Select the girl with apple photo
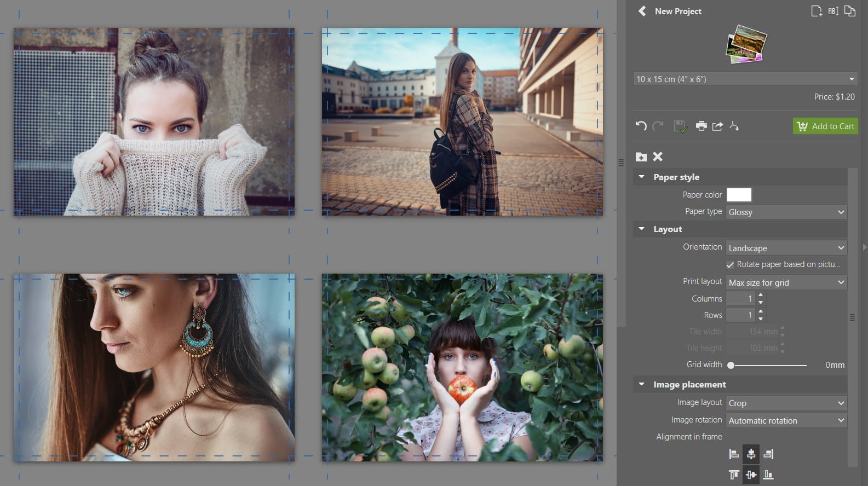This screenshot has height=486, width=868. click(x=462, y=367)
